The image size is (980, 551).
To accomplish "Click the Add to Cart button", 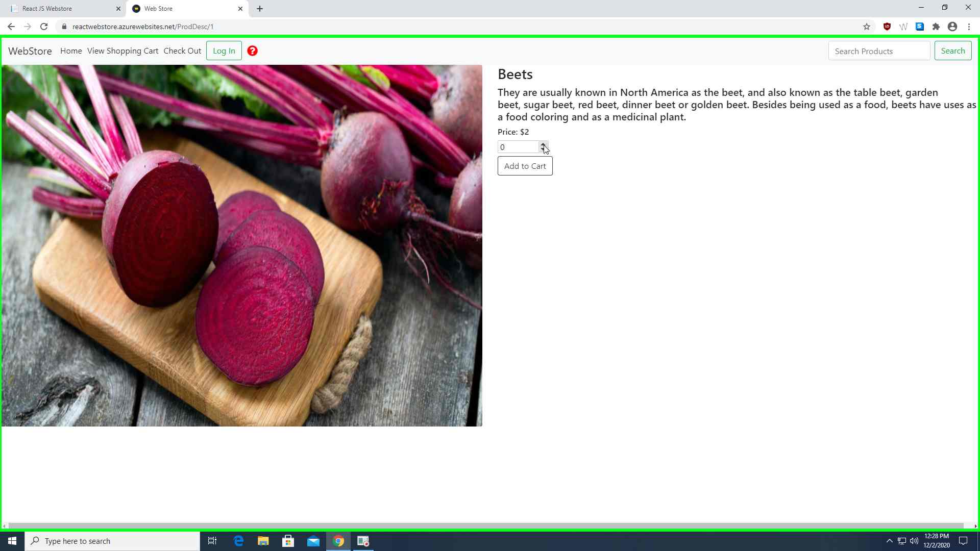I will (525, 166).
